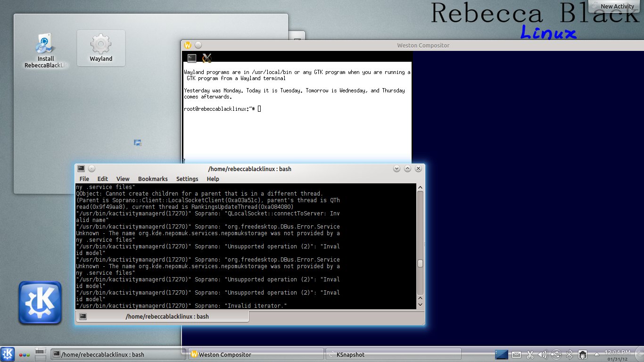Select the bash session tab in Konsole

pyautogui.click(x=162, y=316)
